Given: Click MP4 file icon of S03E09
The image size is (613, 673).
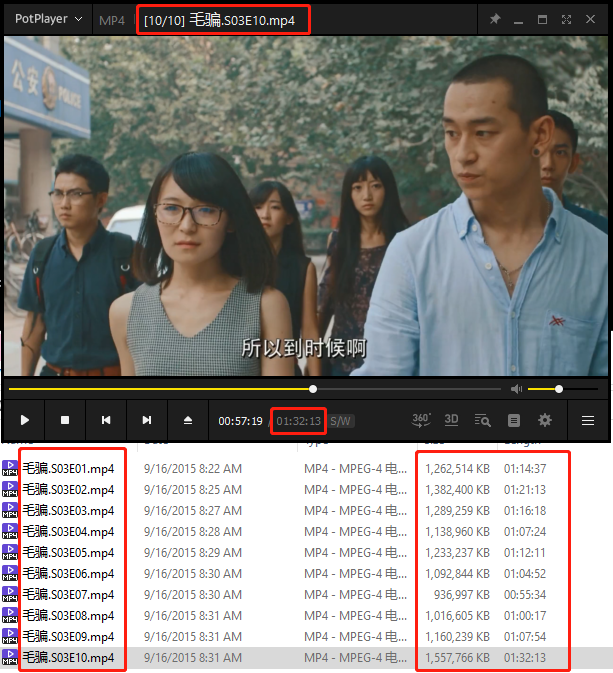Looking at the screenshot, I should 10,637.
